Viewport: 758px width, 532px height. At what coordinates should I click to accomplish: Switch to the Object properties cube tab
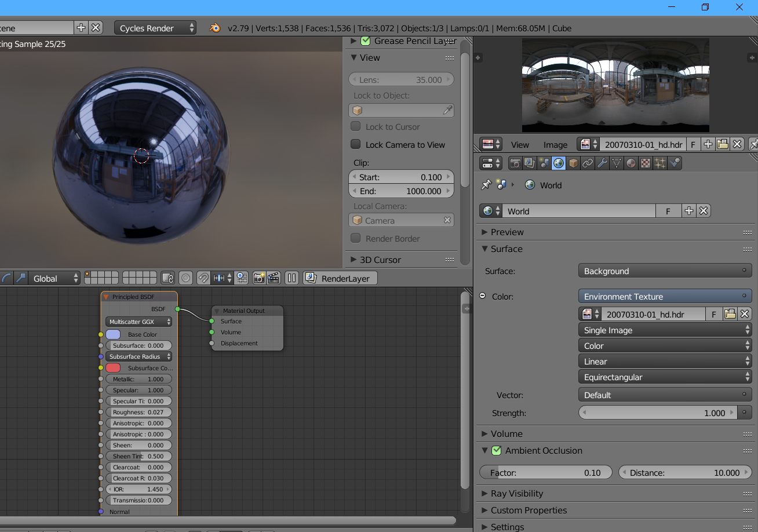point(573,163)
